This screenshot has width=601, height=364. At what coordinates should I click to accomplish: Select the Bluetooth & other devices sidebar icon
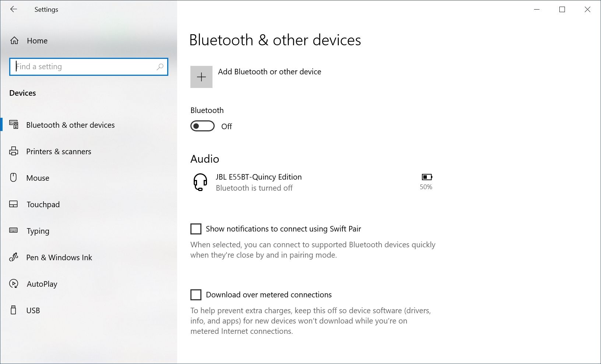click(x=14, y=125)
